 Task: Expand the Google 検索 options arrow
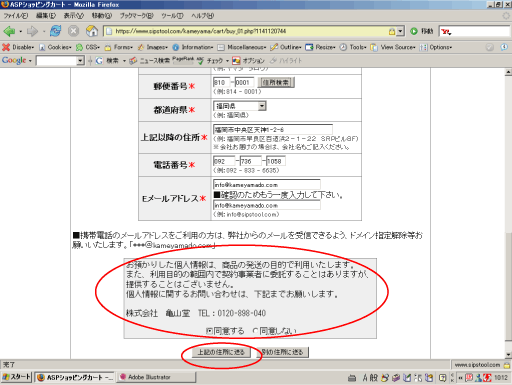tap(124, 61)
